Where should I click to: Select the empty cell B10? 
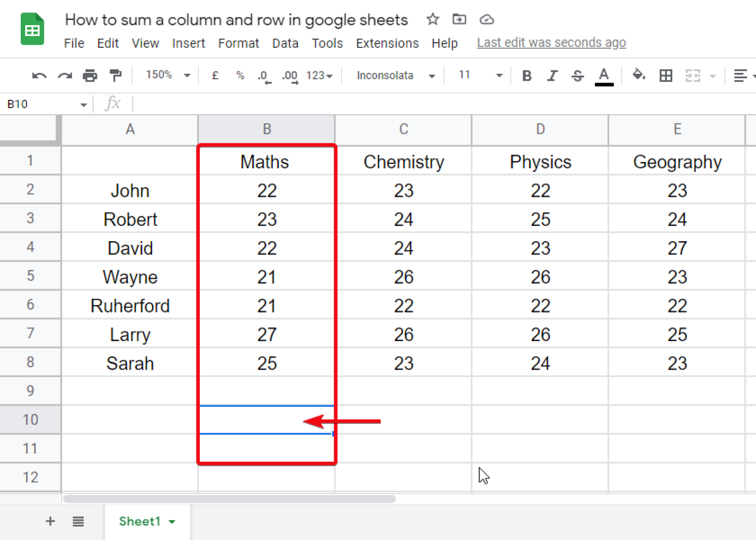pyautogui.click(x=267, y=420)
